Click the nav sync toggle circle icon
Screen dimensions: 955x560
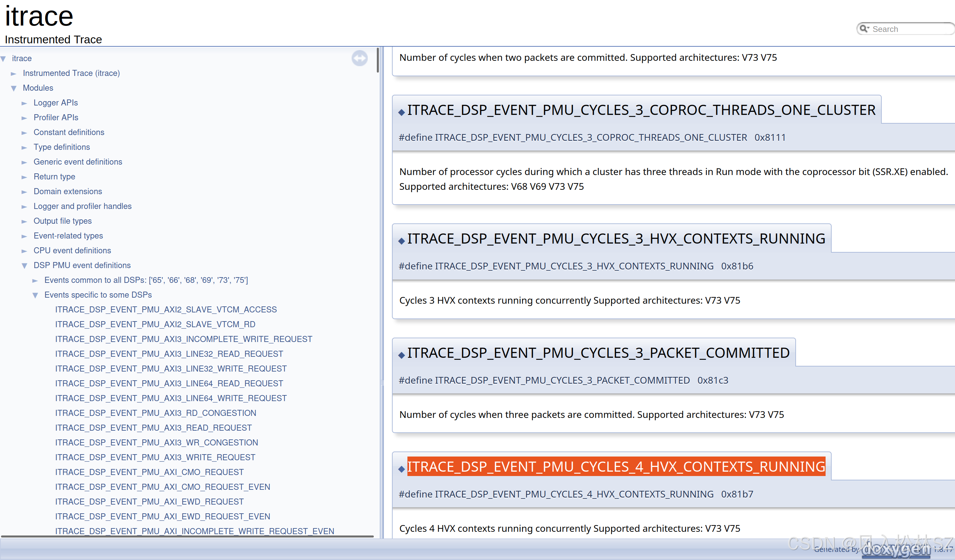359,58
